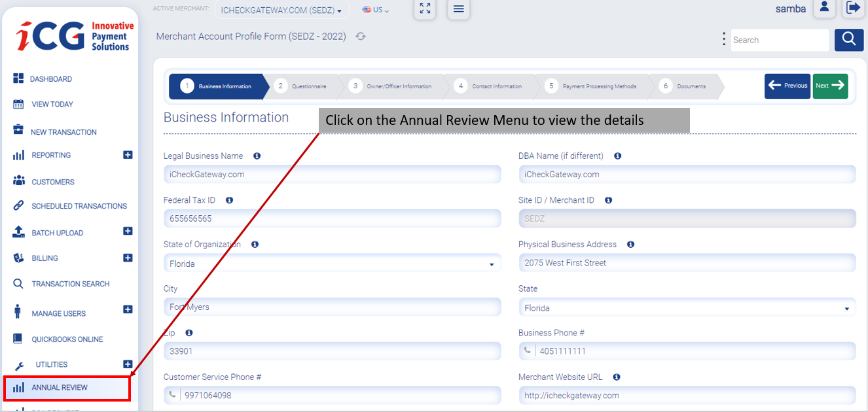Image resolution: width=868 pixels, height=412 pixels.
Task: Click the logout icon
Action: [853, 8]
